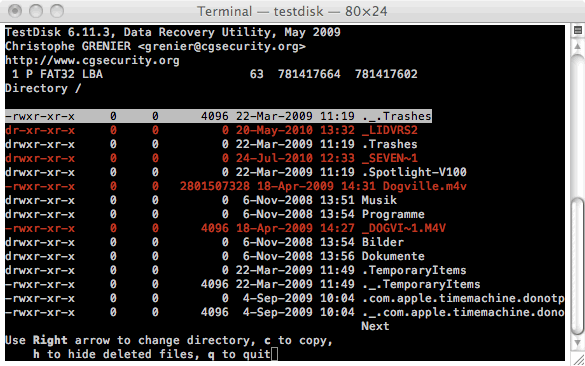Click the Directory / path line
This screenshot has height=366, width=585.
tap(43, 88)
